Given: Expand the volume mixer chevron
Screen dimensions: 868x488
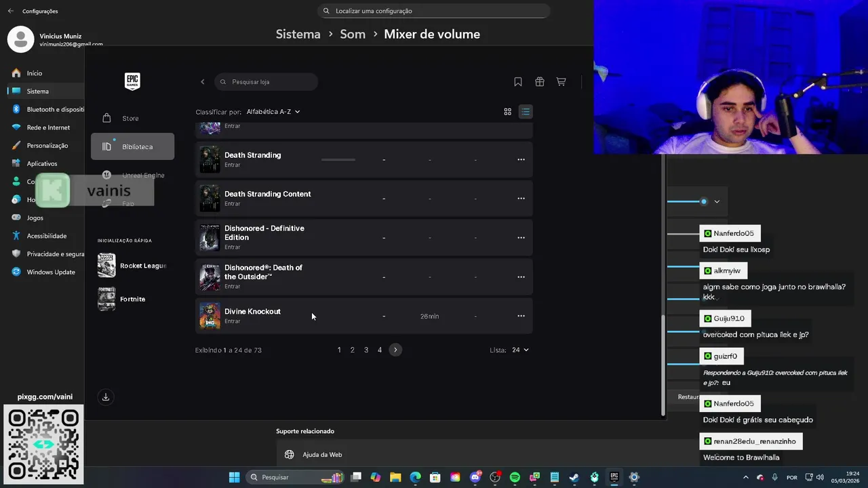Looking at the screenshot, I should click(717, 201).
